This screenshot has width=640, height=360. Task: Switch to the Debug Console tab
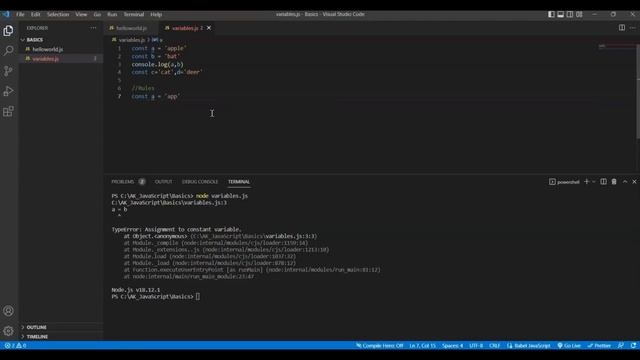click(200, 182)
